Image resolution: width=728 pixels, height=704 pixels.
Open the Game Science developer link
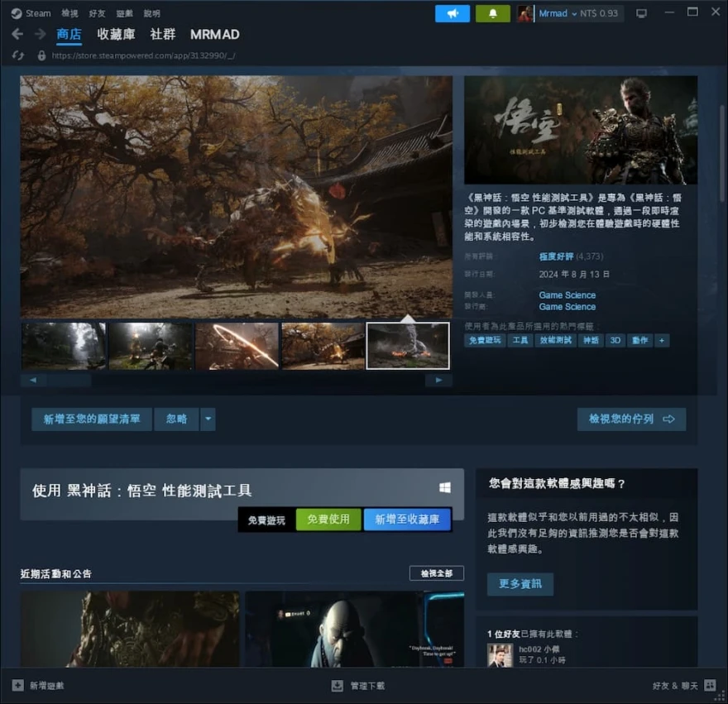point(567,295)
